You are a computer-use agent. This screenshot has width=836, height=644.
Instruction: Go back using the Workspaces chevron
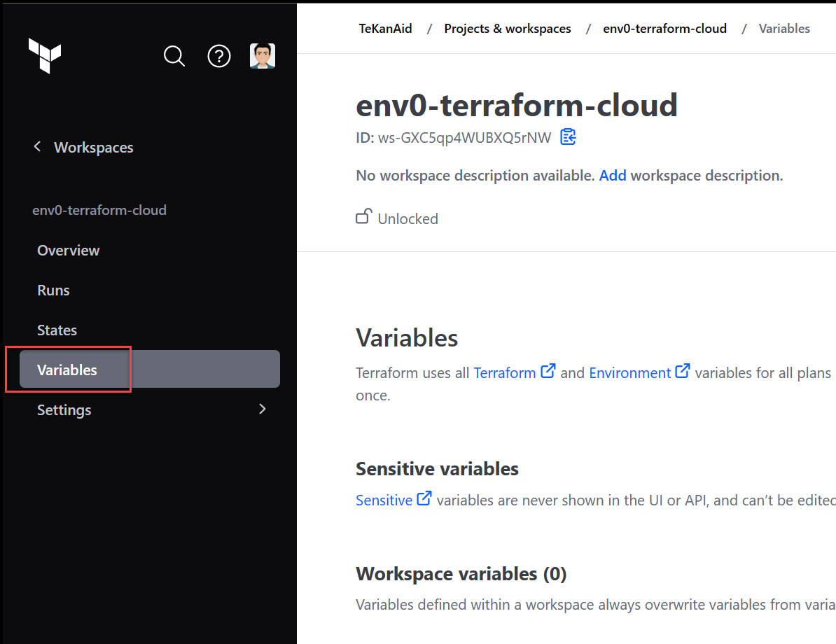(37, 146)
